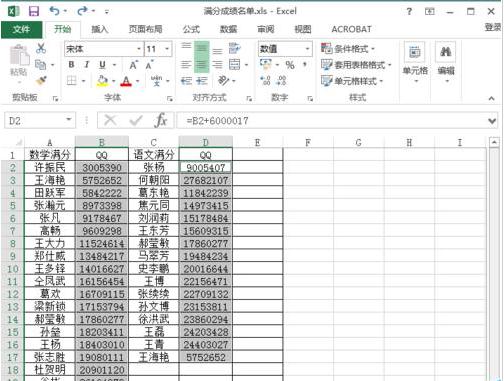Apply red font color A
Viewport: 504px width, 381px height.
tap(126, 81)
